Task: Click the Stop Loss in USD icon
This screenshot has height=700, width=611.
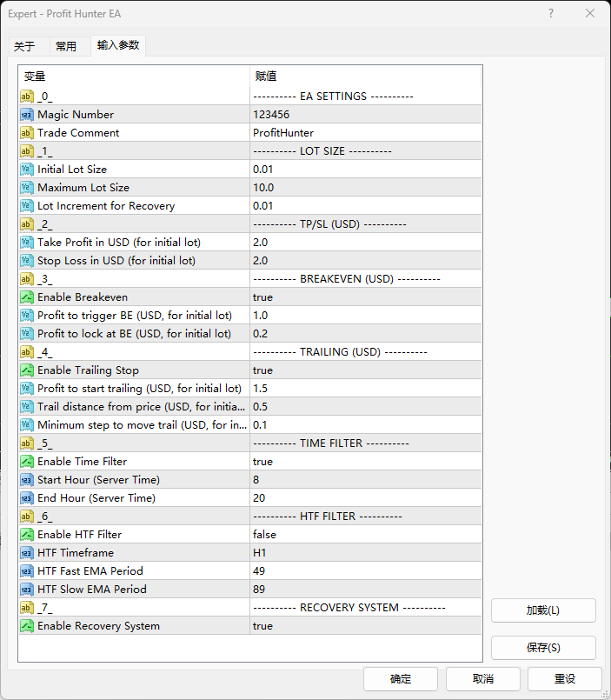Action: click(27, 261)
